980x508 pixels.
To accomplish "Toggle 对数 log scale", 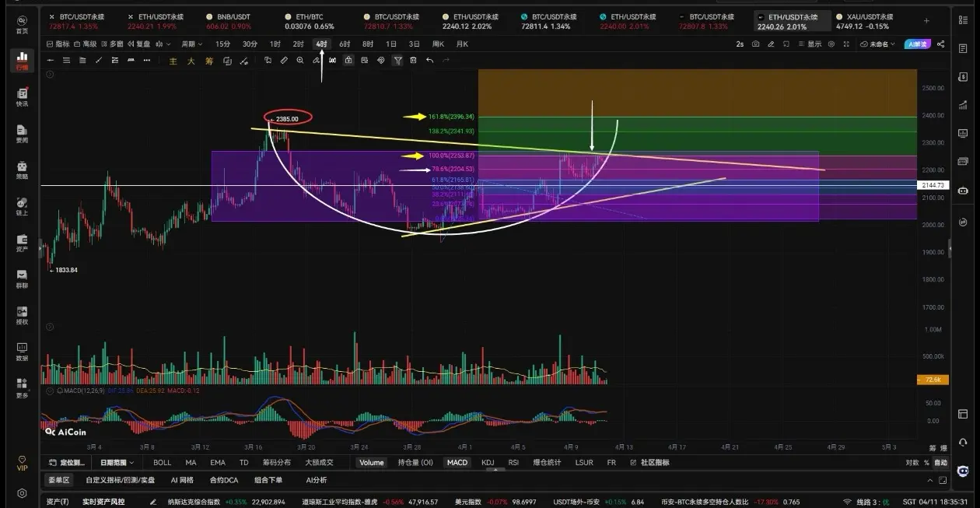I will tap(912, 462).
